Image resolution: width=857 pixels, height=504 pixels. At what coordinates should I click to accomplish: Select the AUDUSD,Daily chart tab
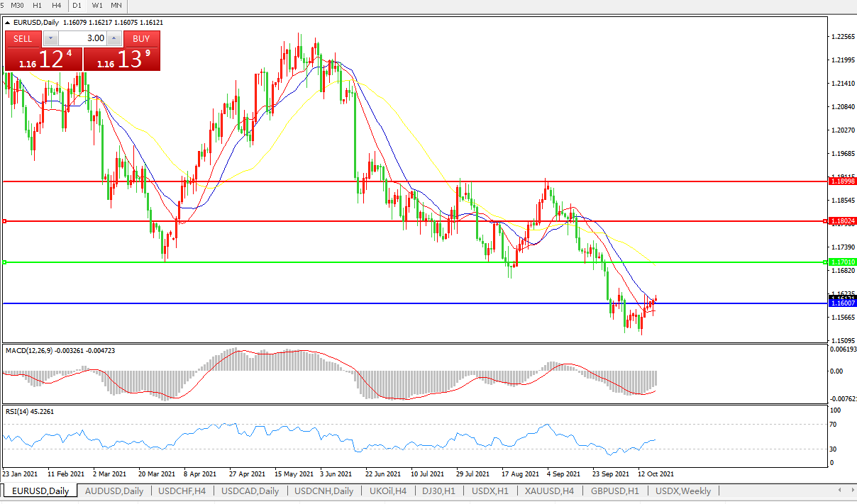(114, 491)
